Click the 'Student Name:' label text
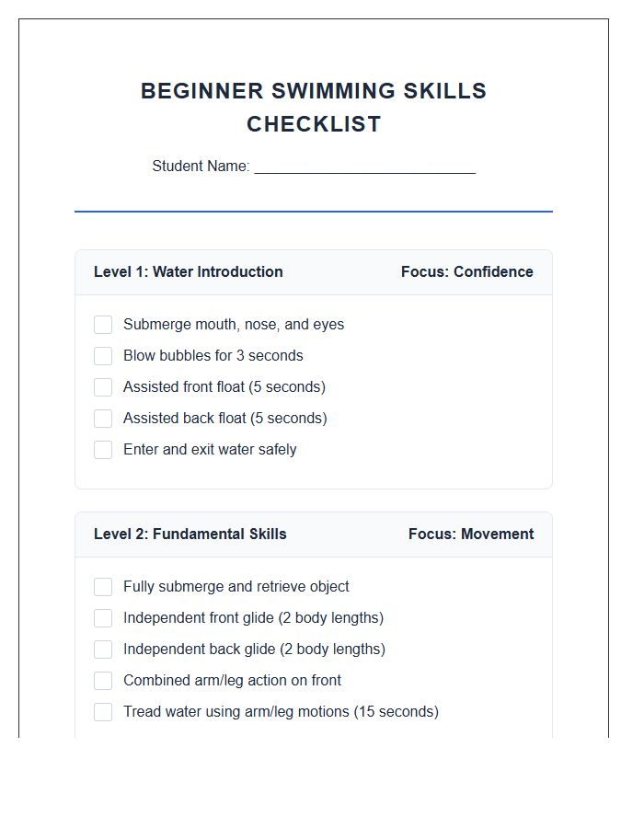The width and height of the screenshot is (644, 828). (201, 167)
